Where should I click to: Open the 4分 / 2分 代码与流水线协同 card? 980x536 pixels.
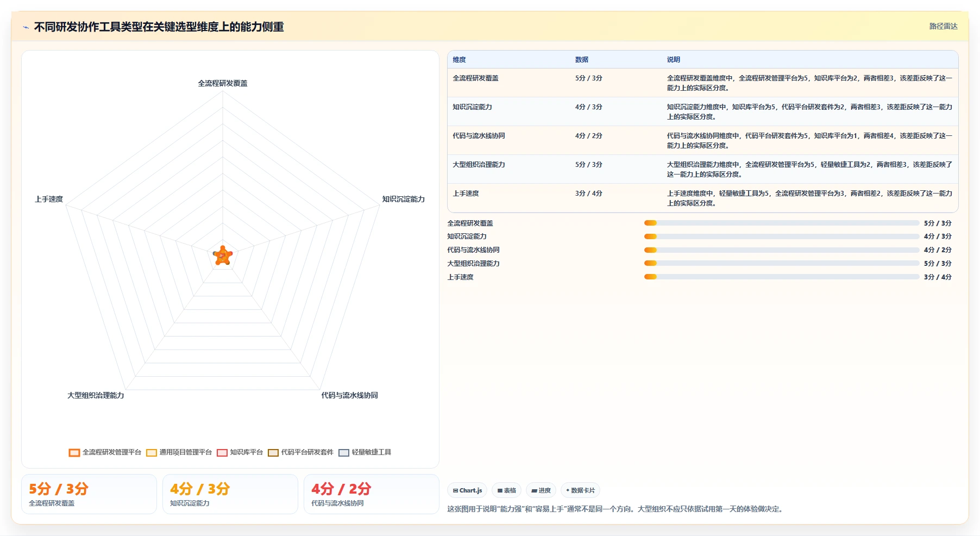point(372,494)
